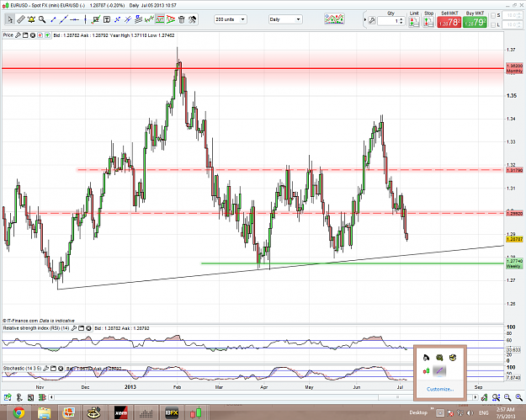Click the green arrow icon in Price panel
The image size is (526, 420).
click(x=47, y=35)
